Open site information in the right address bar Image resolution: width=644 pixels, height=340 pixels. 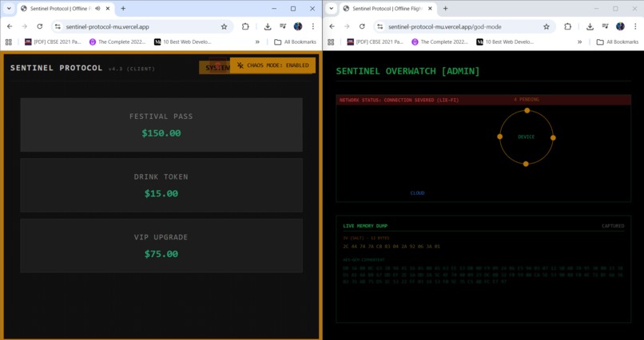(380, 26)
